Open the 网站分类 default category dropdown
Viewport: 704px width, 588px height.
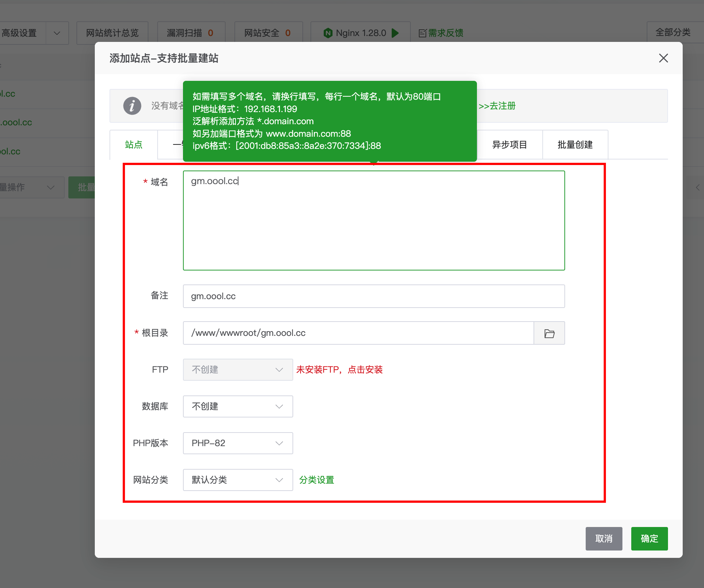(x=237, y=480)
